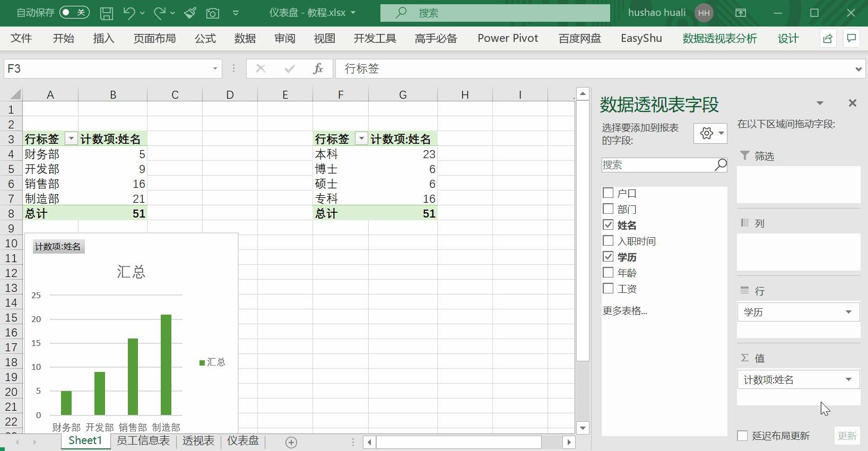Click the ribbon display options icon
This screenshot has height=451, width=868.
(741, 13)
